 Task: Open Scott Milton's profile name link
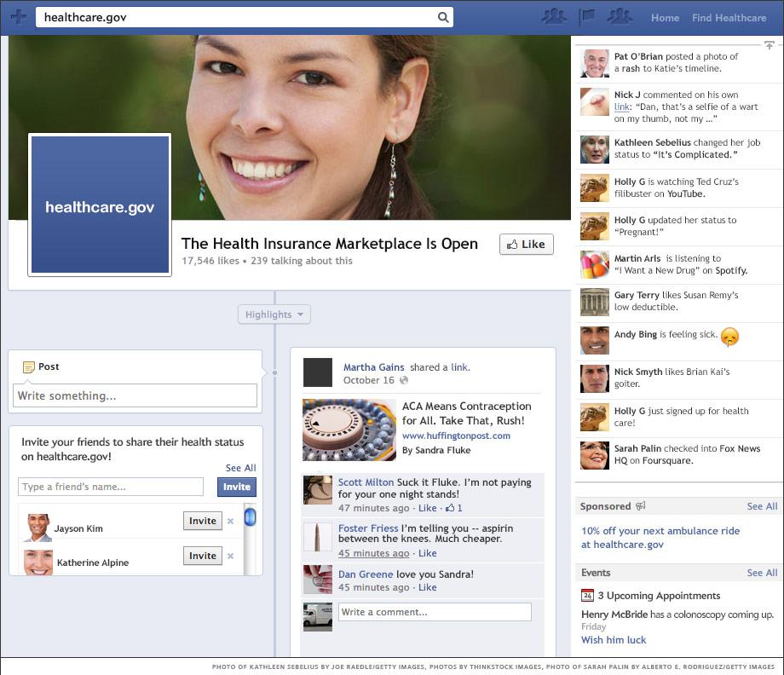pos(366,482)
